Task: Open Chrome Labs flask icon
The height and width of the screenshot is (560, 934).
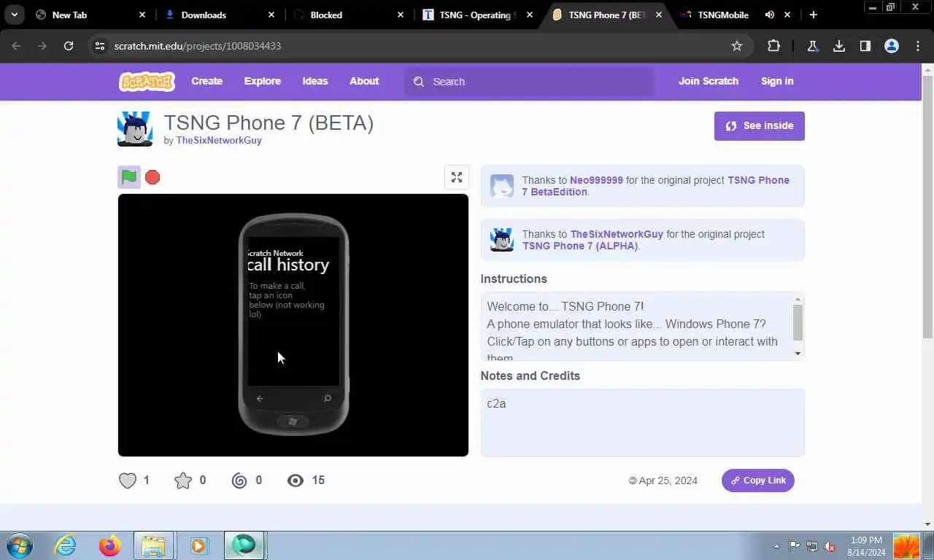Action: (x=812, y=46)
